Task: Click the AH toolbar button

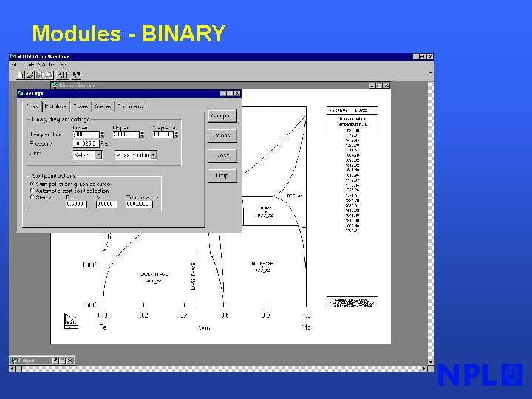Action: coord(62,75)
